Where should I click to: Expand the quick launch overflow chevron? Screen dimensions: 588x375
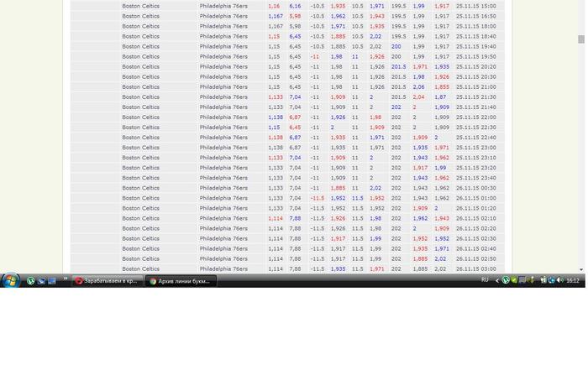pos(66,279)
